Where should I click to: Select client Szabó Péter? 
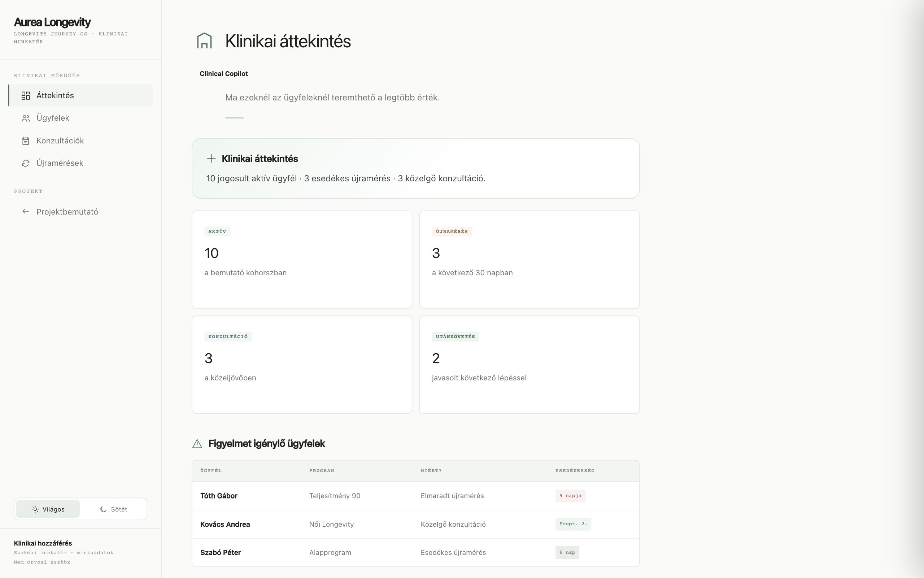220,552
